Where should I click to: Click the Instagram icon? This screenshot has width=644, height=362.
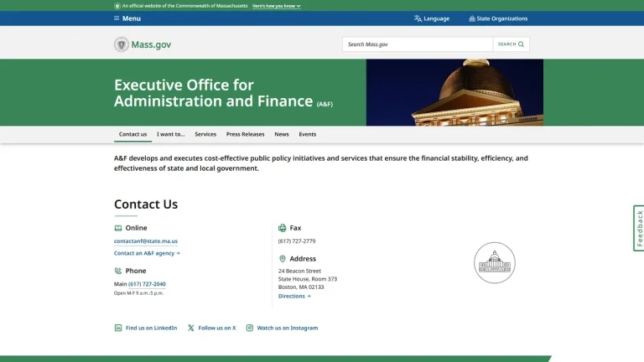tap(250, 328)
